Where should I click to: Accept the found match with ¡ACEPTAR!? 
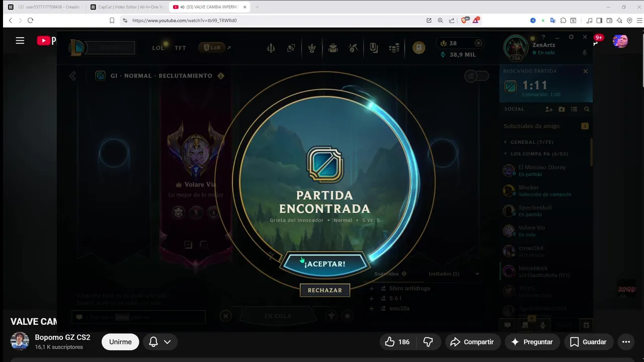pos(325,264)
